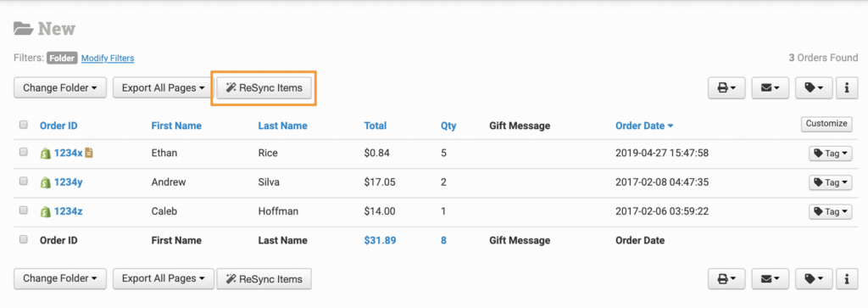The height and width of the screenshot is (308, 868).
Task: Click the bottom print icon dropdown
Action: [726, 278]
